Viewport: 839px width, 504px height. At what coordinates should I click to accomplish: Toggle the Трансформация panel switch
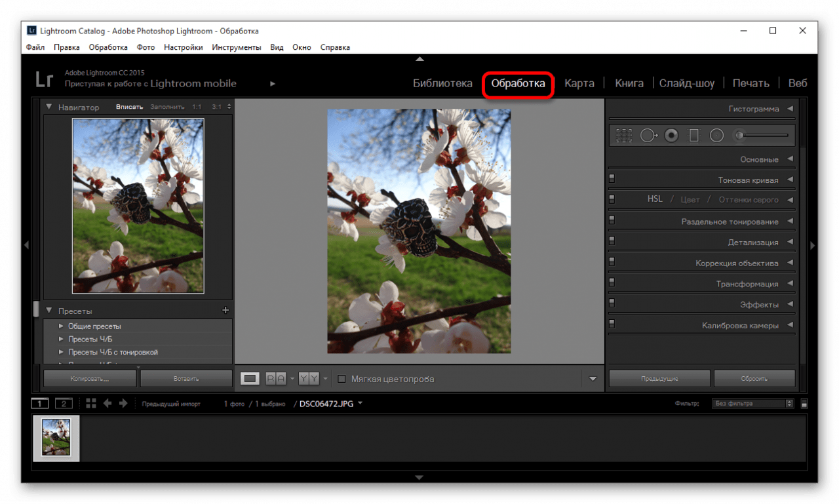point(612,282)
